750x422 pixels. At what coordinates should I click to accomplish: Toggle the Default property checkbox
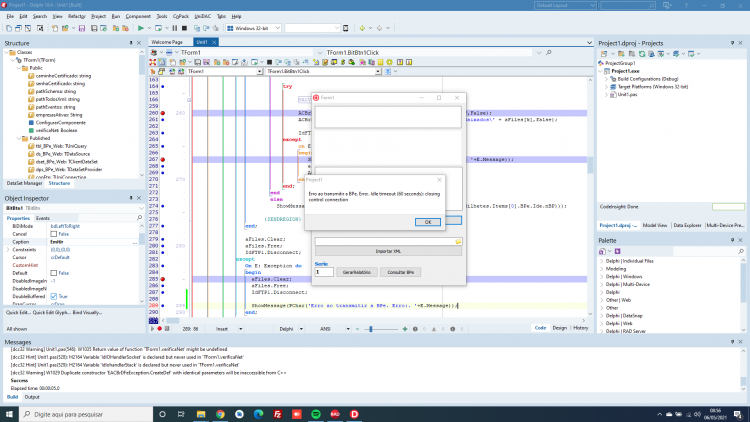click(54, 273)
